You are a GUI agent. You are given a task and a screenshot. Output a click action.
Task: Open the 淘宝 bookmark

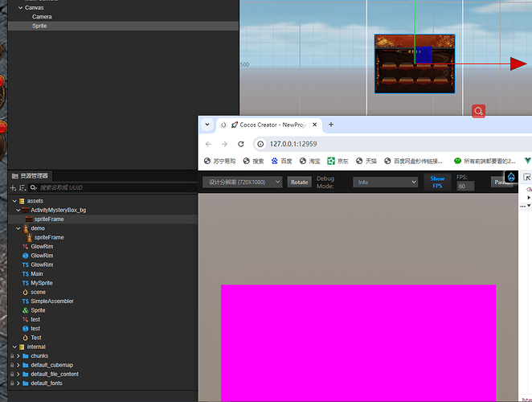coord(309,161)
